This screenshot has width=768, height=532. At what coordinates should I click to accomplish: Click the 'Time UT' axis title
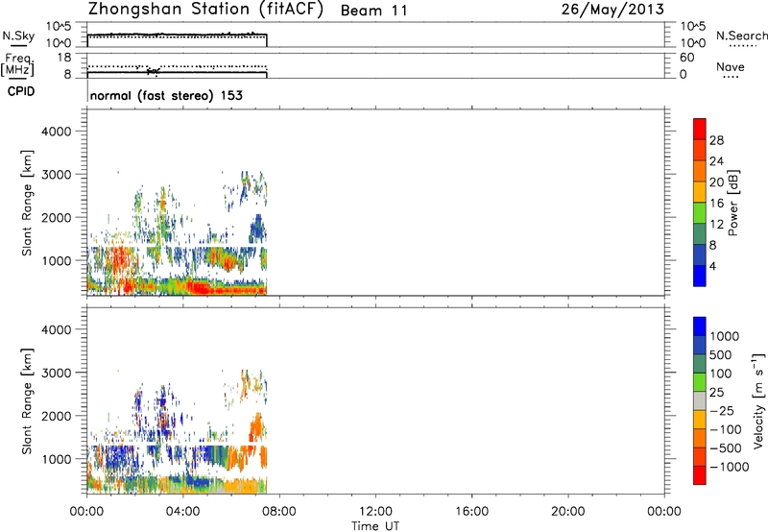pyautogui.click(x=375, y=526)
